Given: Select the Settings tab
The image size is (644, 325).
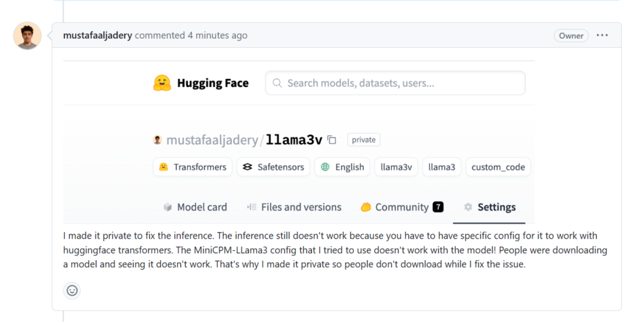Looking at the screenshot, I should pyautogui.click(x=496, y=208).
